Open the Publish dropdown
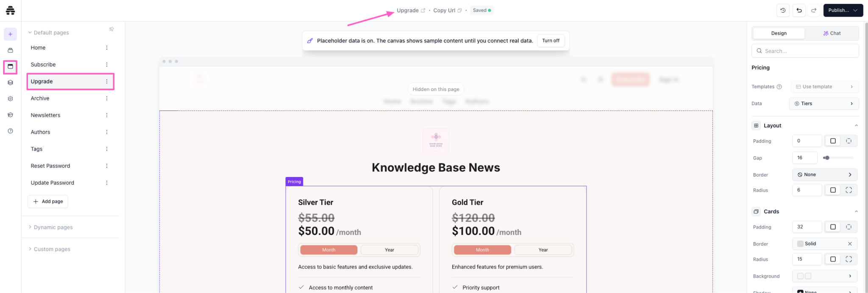 [x=843, y=10]
